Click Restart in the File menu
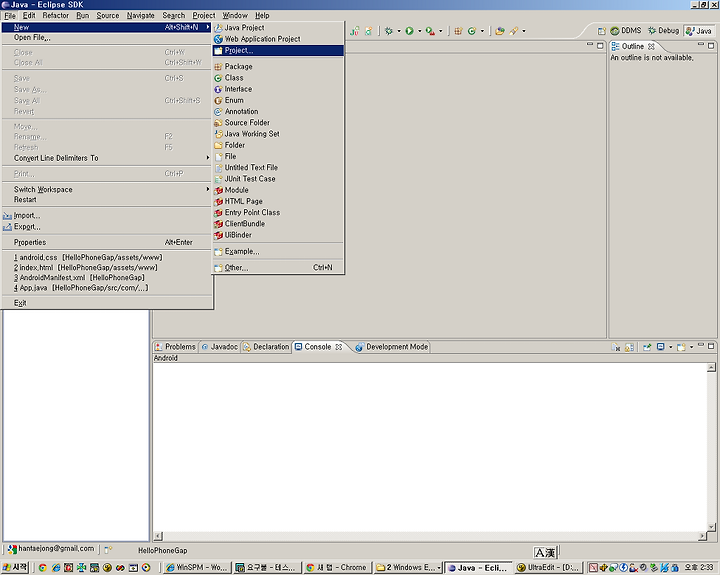 tap(107, 200)
